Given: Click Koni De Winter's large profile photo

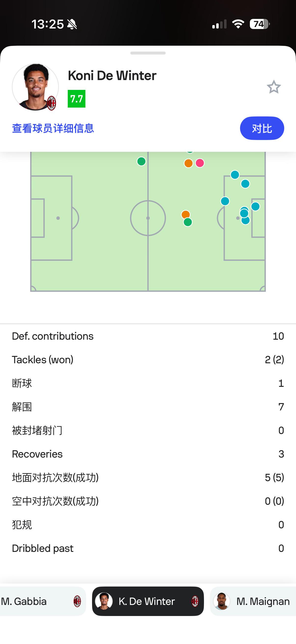Looking at the screenshot, I should tap(35, 86).
